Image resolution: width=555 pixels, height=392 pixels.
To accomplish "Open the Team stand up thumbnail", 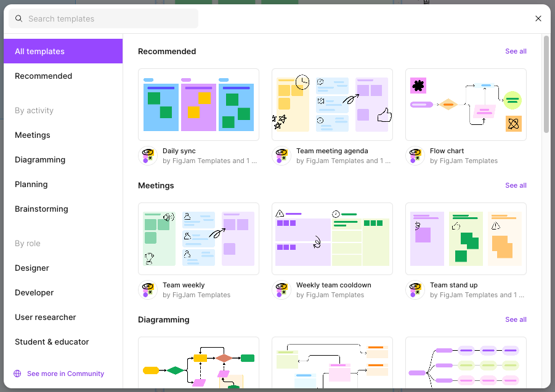I will click(466, 239).
